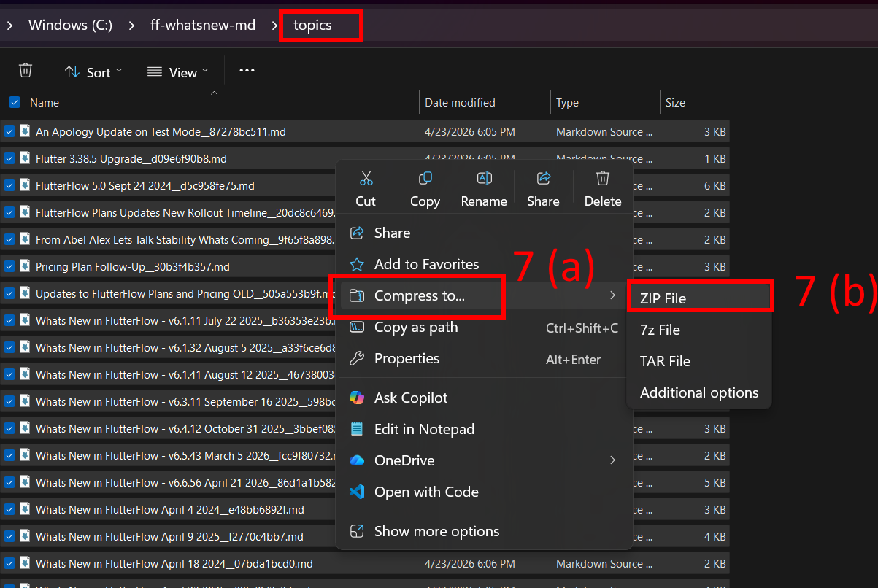This screenshot has width=878, height=588.
Task: Go to ff-whatsnew-md breadcrumb folder
Action: 203,26
